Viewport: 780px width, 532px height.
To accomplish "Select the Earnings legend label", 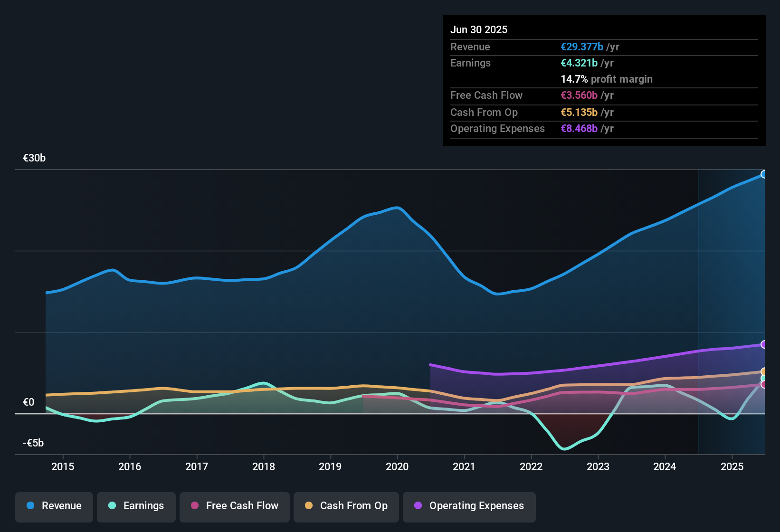I will pos(145,506).
